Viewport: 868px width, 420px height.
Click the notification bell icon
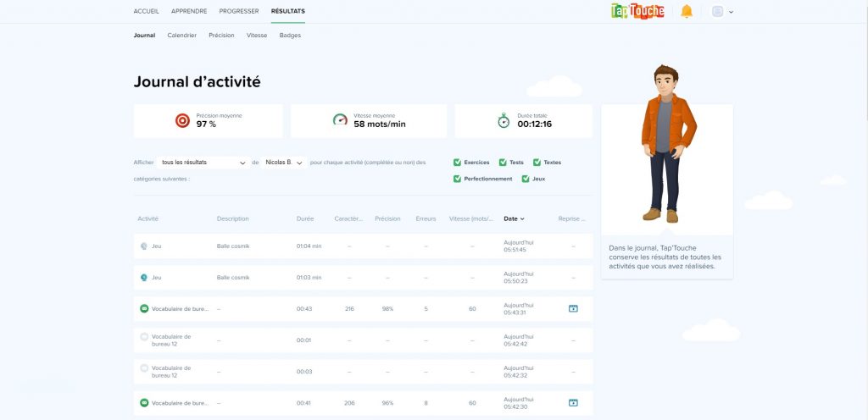(687, 12)
